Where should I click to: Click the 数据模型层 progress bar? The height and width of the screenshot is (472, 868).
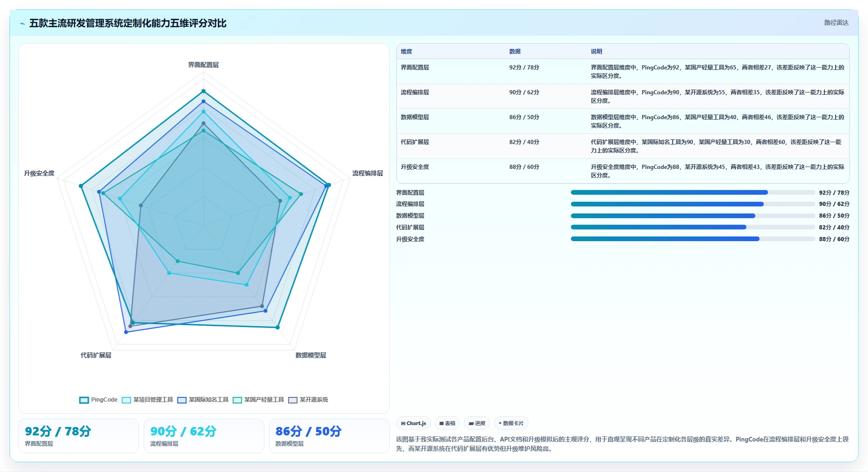click(x=693, y=216)
